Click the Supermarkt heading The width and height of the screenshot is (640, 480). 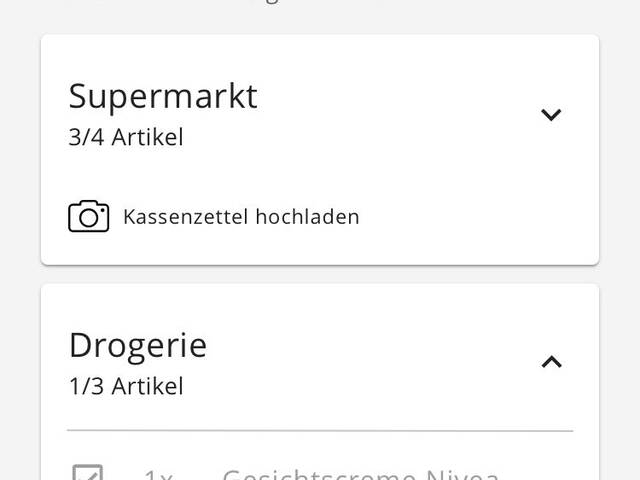click(x=163, y=96)
